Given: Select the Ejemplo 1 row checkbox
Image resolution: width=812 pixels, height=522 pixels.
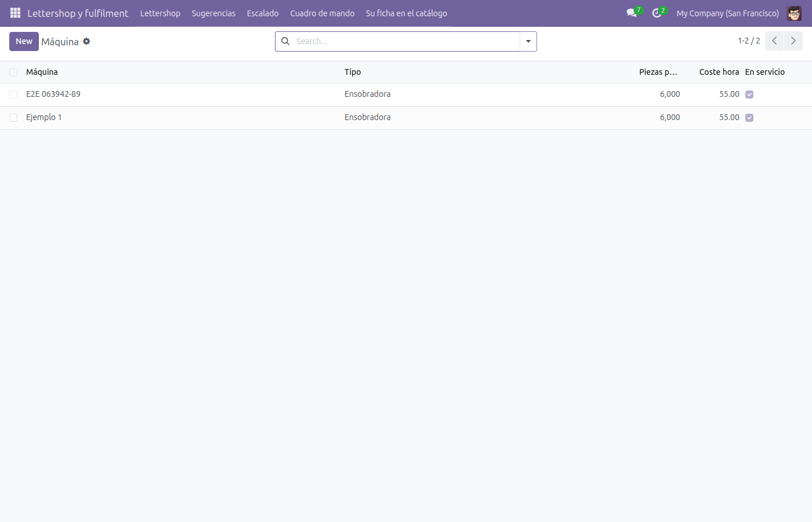Looking at the screenshot, I should [13, 118].
